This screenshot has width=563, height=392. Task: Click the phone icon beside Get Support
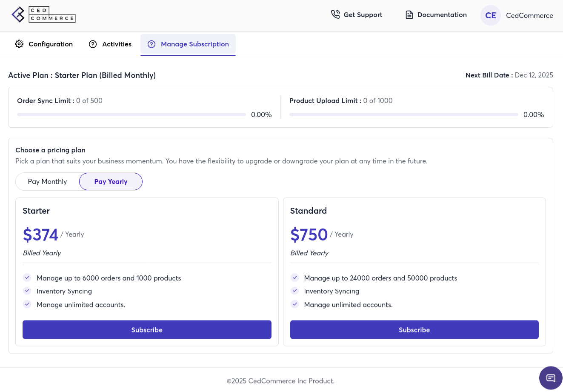point(335,15)
